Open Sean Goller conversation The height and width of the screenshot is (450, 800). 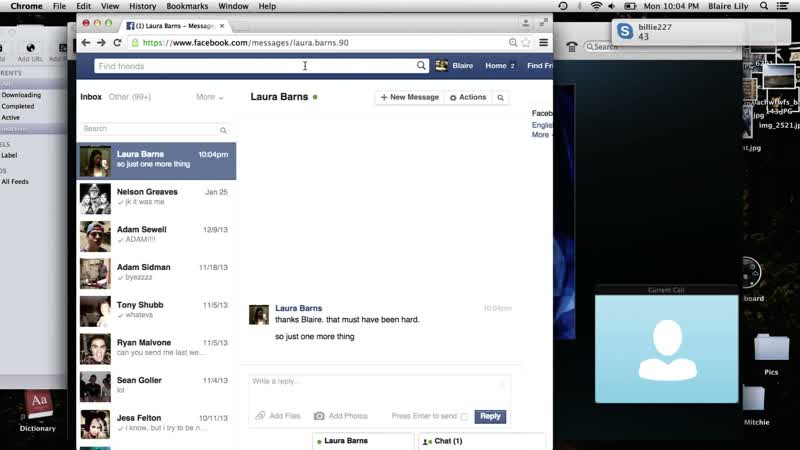[x=156, y=387]
